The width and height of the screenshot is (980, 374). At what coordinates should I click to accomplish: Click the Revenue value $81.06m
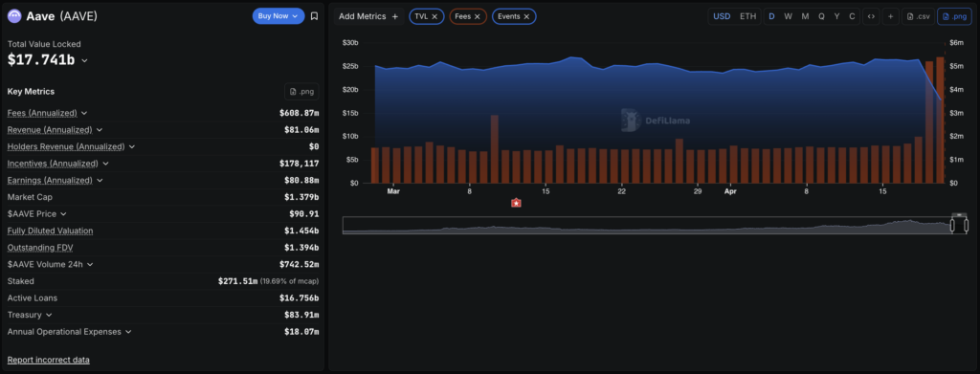[301, 130]
